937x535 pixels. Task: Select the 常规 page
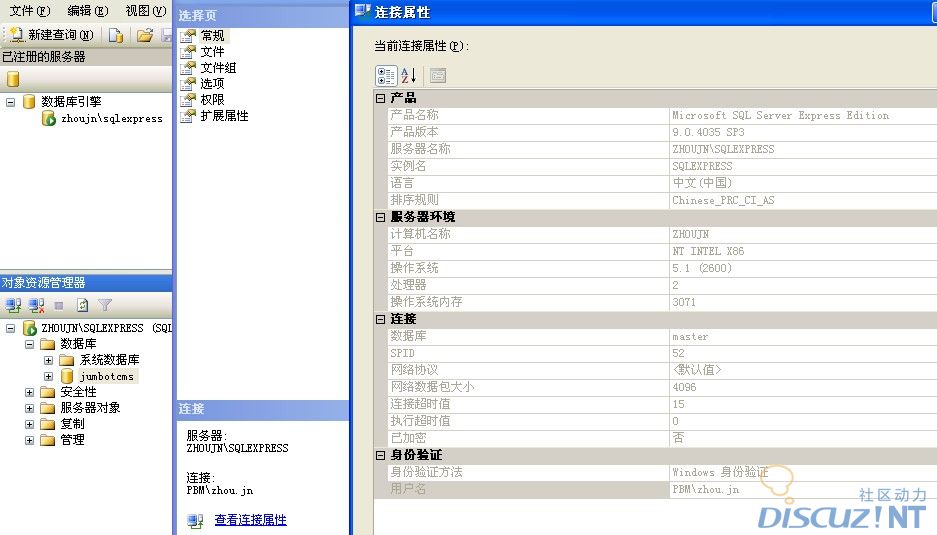[x=212, y=36]
